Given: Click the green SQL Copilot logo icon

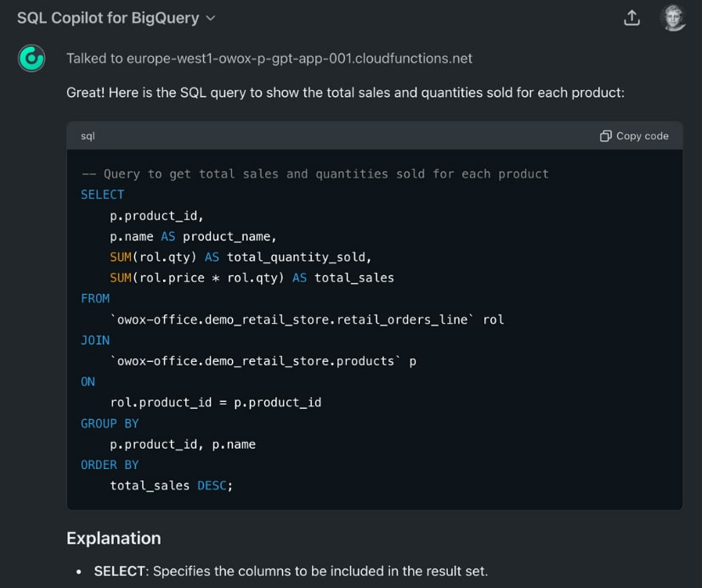Looking at the screenshot, I should coord(31,58).
